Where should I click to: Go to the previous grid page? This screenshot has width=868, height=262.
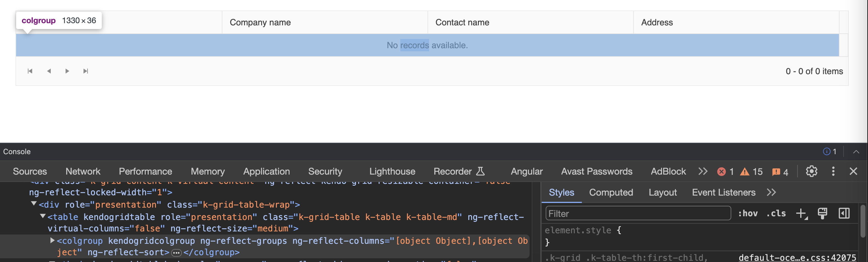click(49, 71)
